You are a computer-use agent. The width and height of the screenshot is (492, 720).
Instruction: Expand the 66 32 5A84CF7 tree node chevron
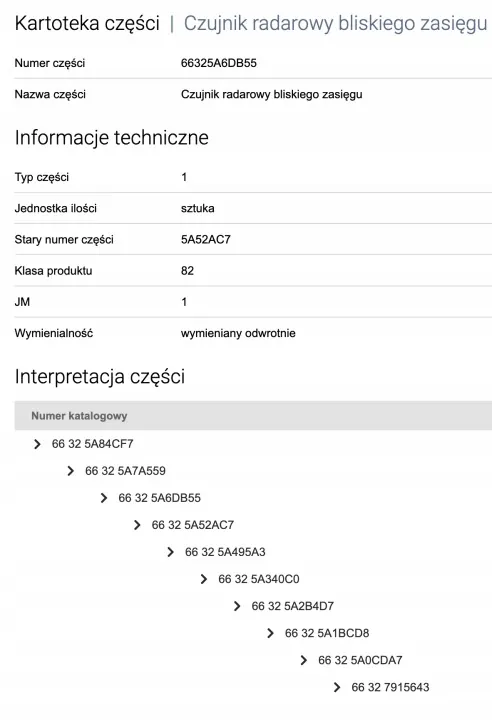click(x=37, y=444)
